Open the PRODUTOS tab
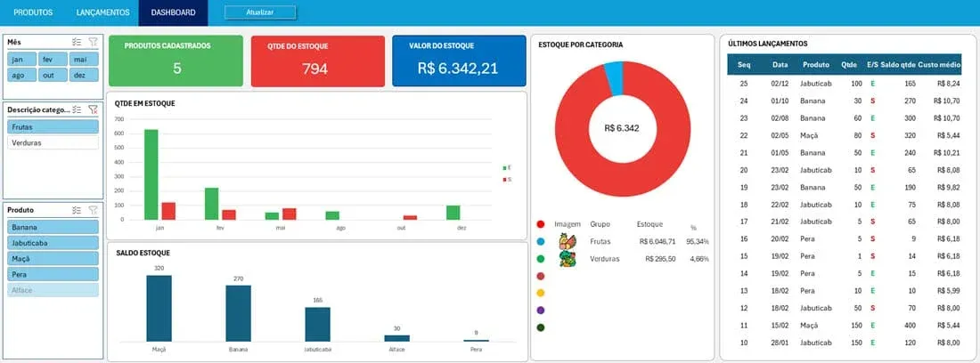This screenshot has height=363, width=980. 33,12
